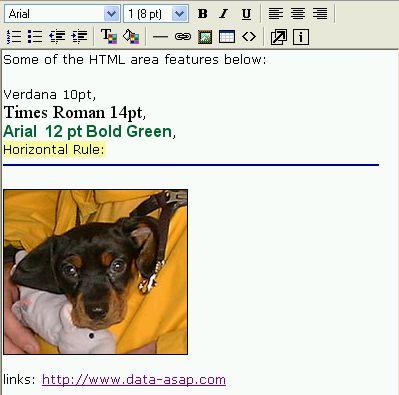Expand the font size 1 (8 pt) dropdown

pyautogui.click(x=156, y=14)
